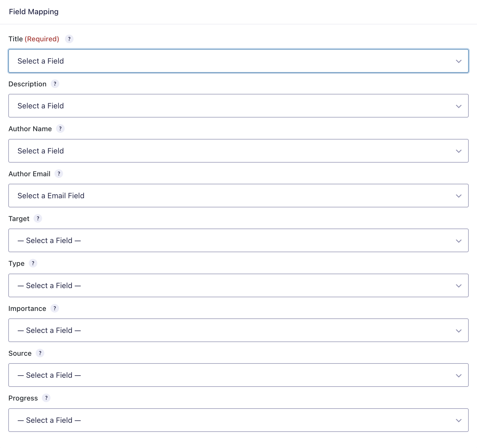Show help for the Type field
Viewport: 477px width, 448px height.
(33, 263)
